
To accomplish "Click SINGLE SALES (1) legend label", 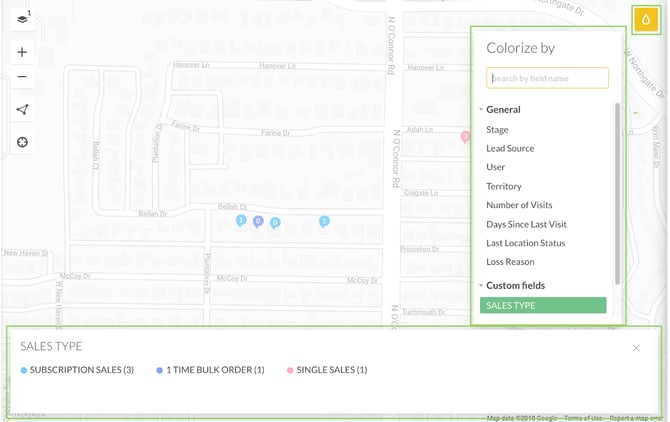I will 332,370.
